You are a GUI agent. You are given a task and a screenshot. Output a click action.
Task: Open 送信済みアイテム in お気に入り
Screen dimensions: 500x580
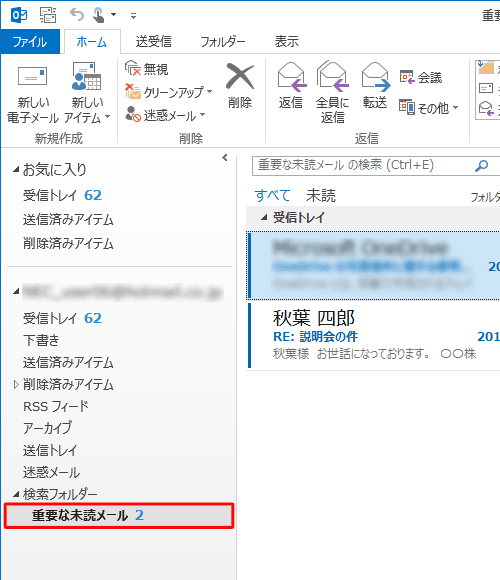[68, 219]
